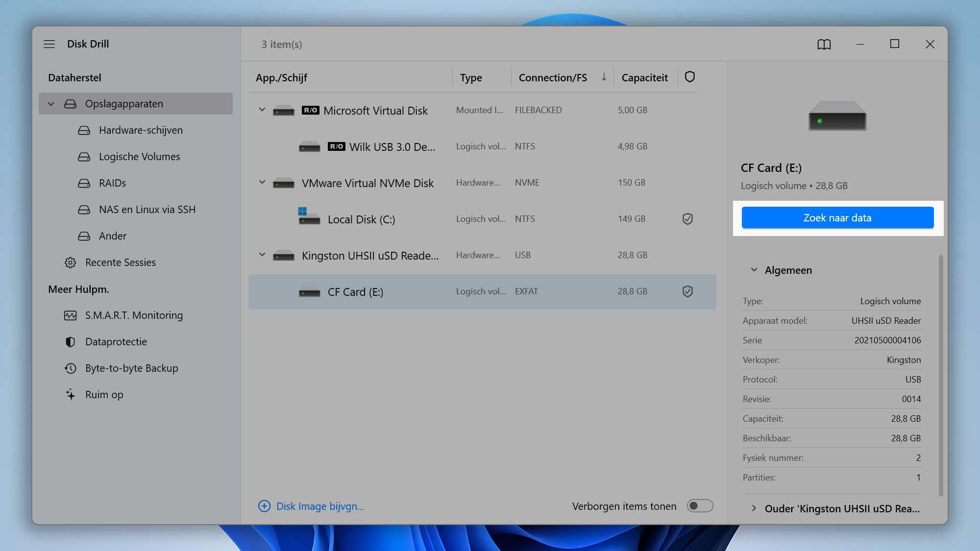Click the CF Card (E:) drive icon in list

coord(310,292)
